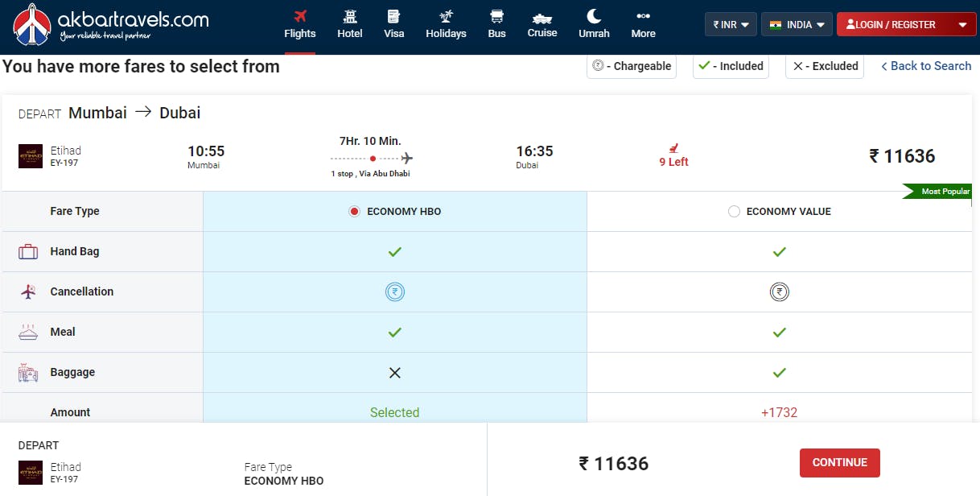Click the Cancellation plane icon
The width and height of the screenshot is (980, 496).
28,291
